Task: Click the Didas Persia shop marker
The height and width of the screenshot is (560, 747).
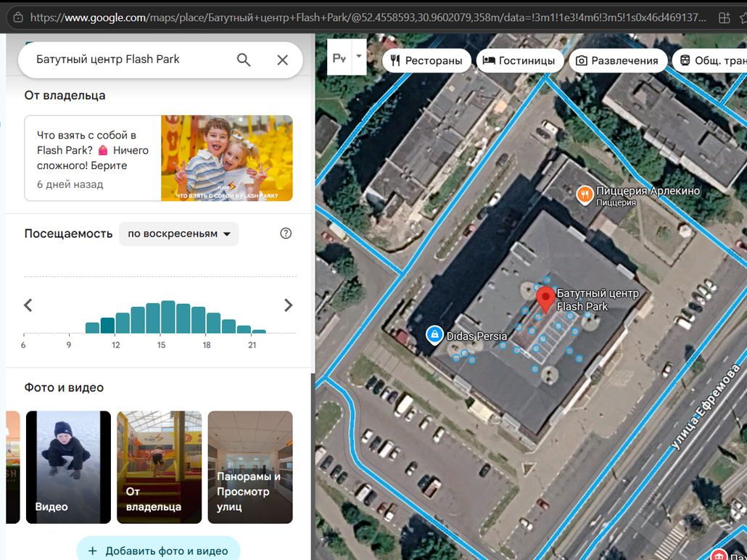Action: [434, 335]
